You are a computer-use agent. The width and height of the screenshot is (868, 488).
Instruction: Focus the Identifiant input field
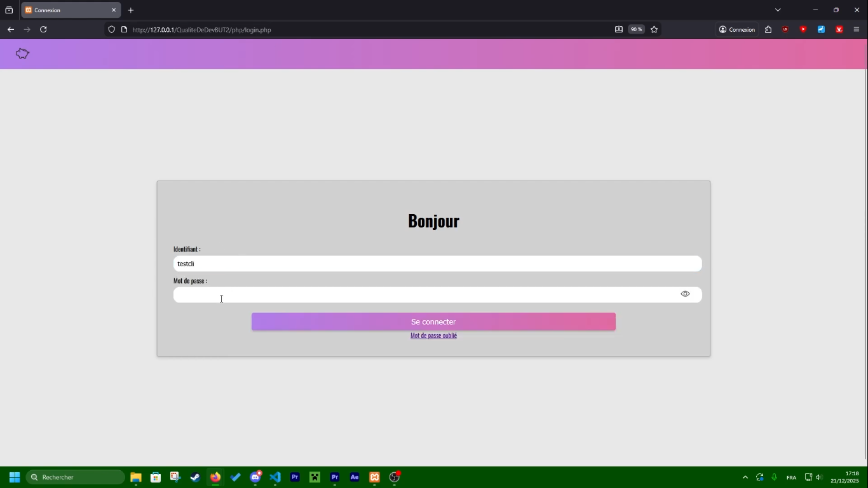coord(437,264)
